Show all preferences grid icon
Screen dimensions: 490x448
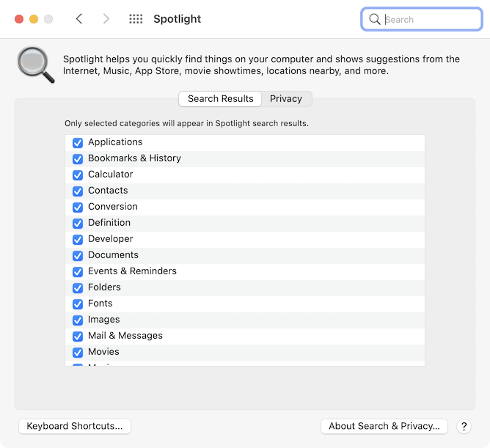[136, 19]
